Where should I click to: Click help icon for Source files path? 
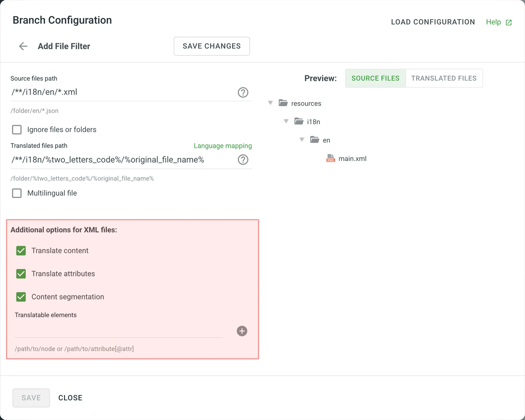click(x=243, y=92)
